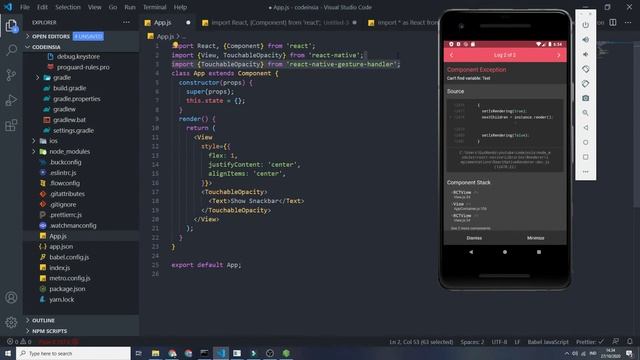
Task: Click Split Editor icon in editor toolbar
Action: coord(613,22)
